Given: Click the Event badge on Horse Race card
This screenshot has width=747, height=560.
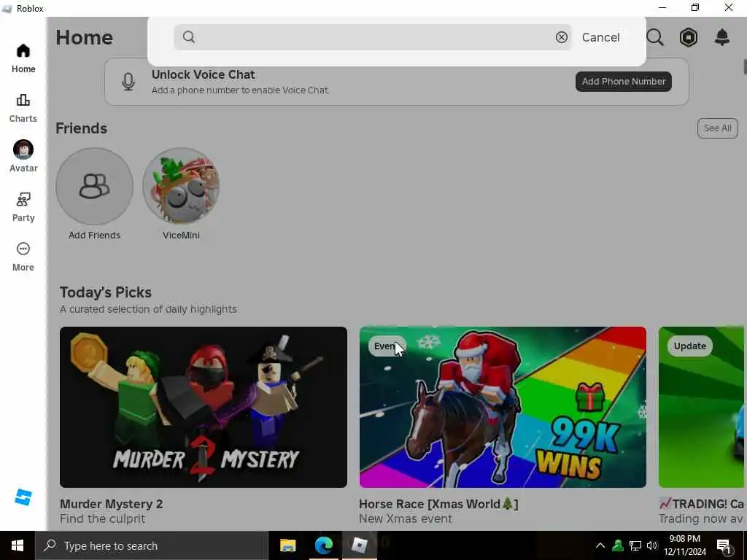Looking at the screenshot, I should point(387,346).
